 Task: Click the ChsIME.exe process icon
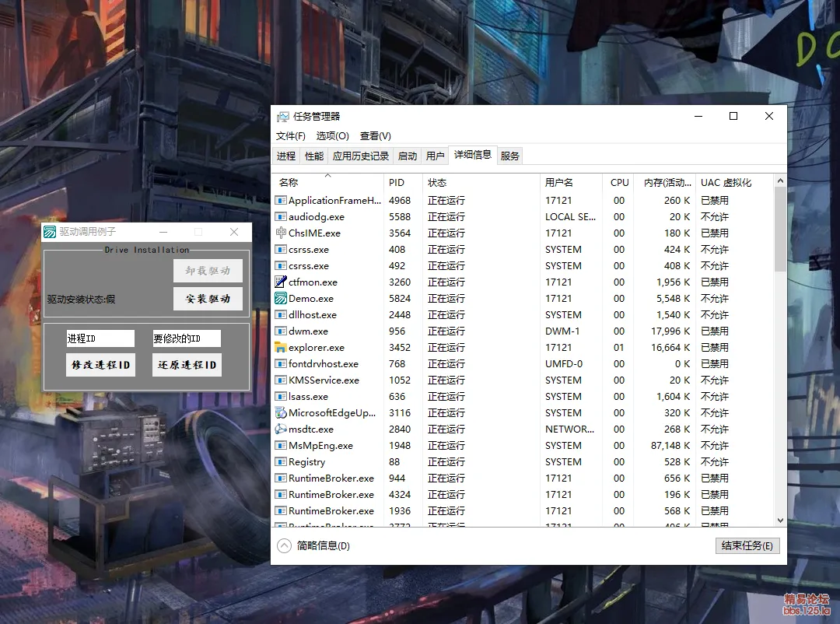[x=281, y=233]
